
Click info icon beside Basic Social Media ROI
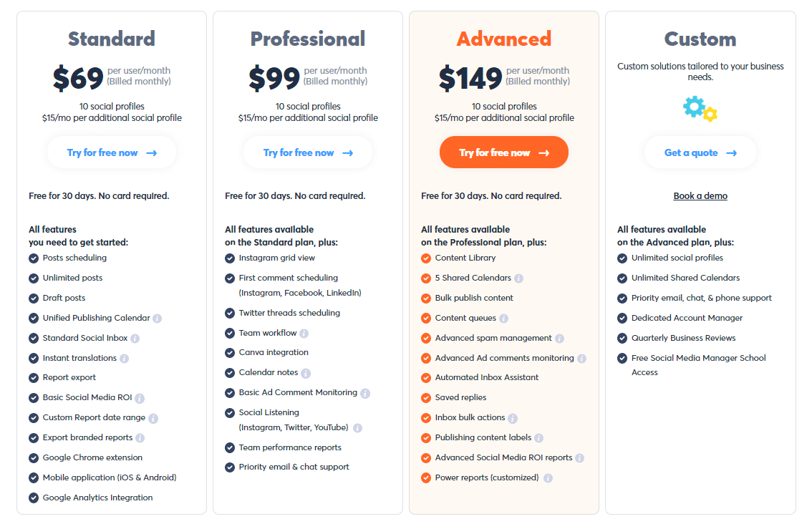(140, 398)
